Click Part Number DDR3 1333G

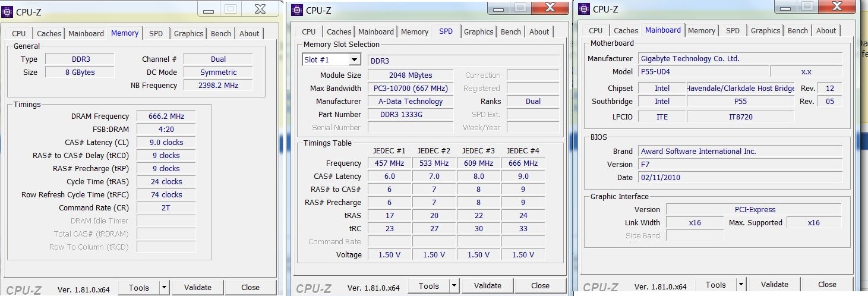pos(411,115)
